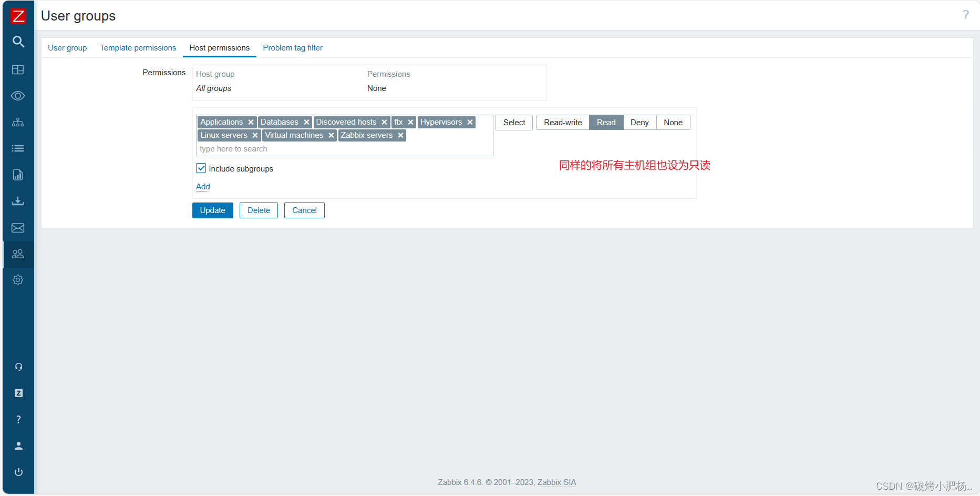
Task: Click the Update button
Action: pyautogui.click(x=213, y=210)
